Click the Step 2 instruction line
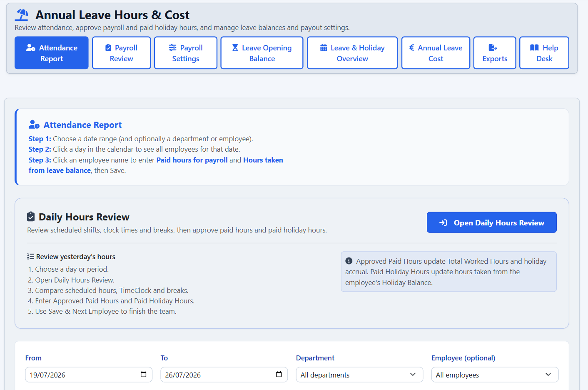The image size is (588, 390). [x=135, y=149]
